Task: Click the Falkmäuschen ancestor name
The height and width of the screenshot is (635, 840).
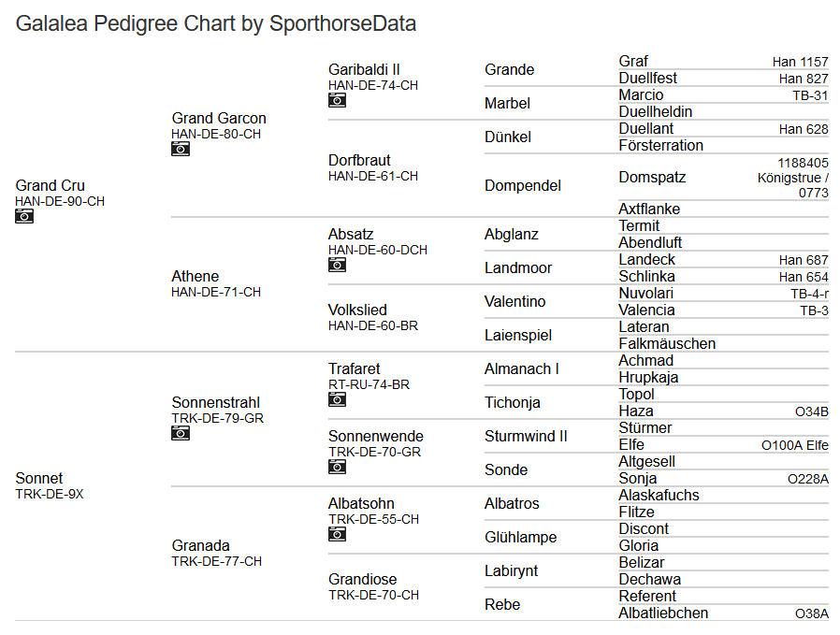Action: click(667, 344)
